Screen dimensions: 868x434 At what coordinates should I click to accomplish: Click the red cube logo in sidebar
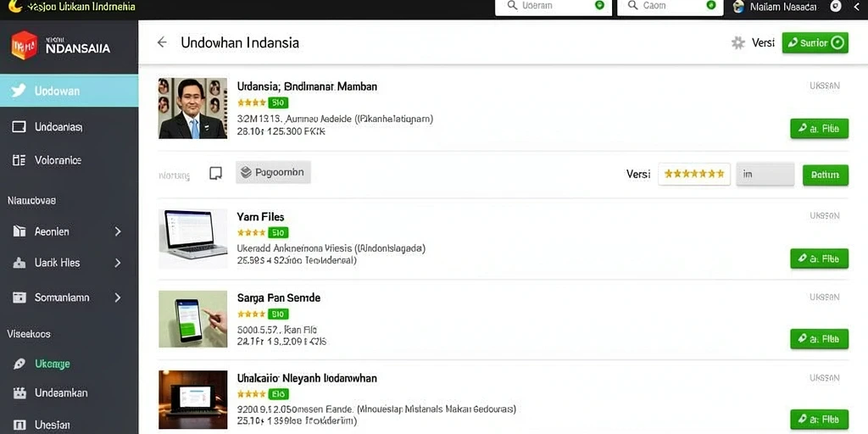tap(25, 46)
